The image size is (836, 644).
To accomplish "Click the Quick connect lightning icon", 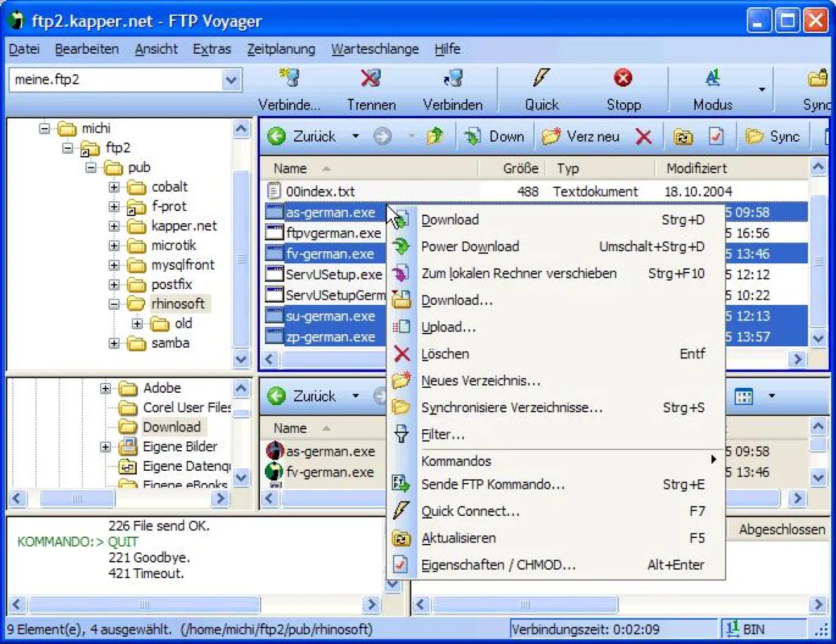I will [x=541, y=79].
